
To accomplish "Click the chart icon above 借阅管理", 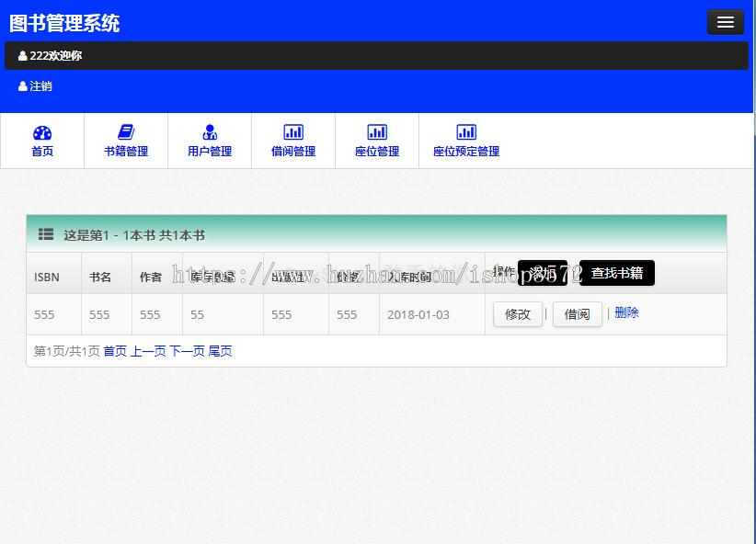I will tap(293, 132).
